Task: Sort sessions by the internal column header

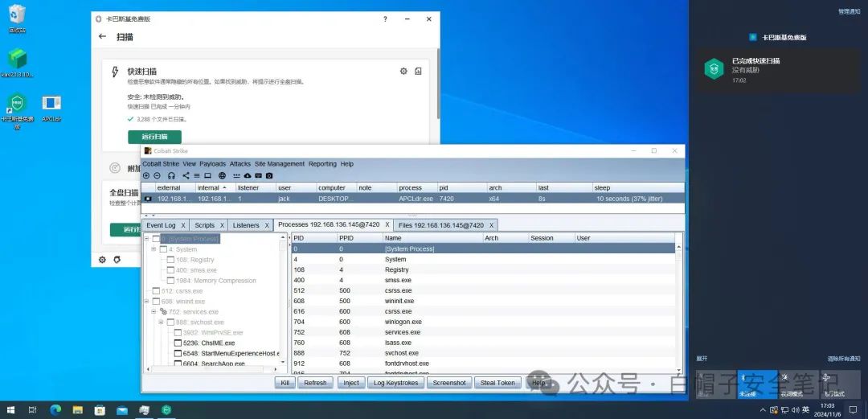Action: 215,188
